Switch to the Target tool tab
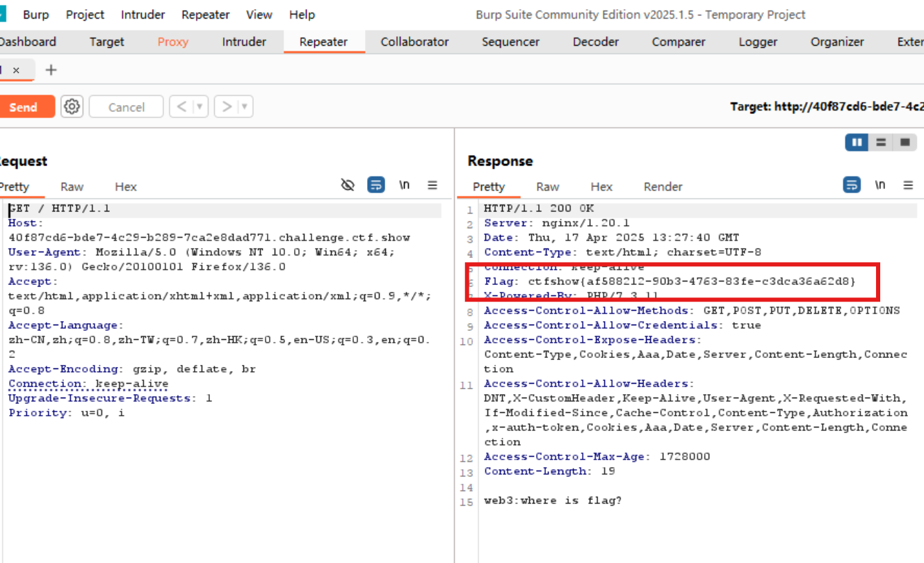The width and height of the screenshot is (924, 563). [x=106, y=42]
